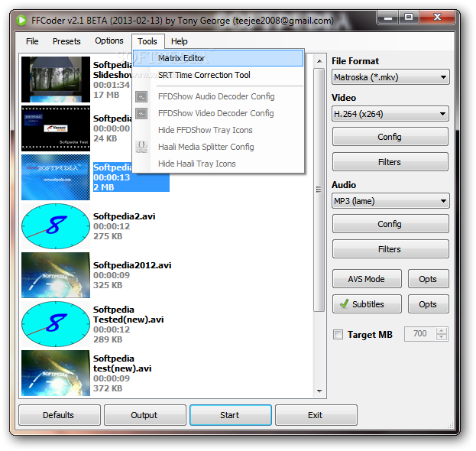Click the Video Config button
The height and width of the screenshot is (451, 476).
coord(390,137)
